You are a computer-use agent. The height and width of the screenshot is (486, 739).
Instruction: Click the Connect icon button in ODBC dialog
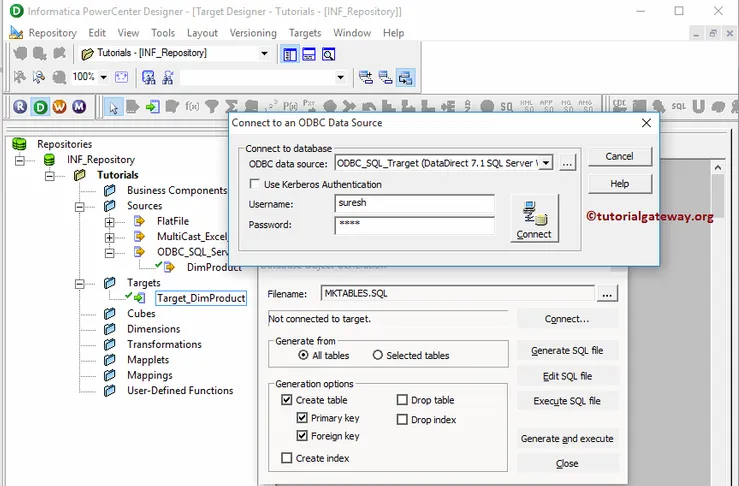pyautogui.click(x=534, y=218)
